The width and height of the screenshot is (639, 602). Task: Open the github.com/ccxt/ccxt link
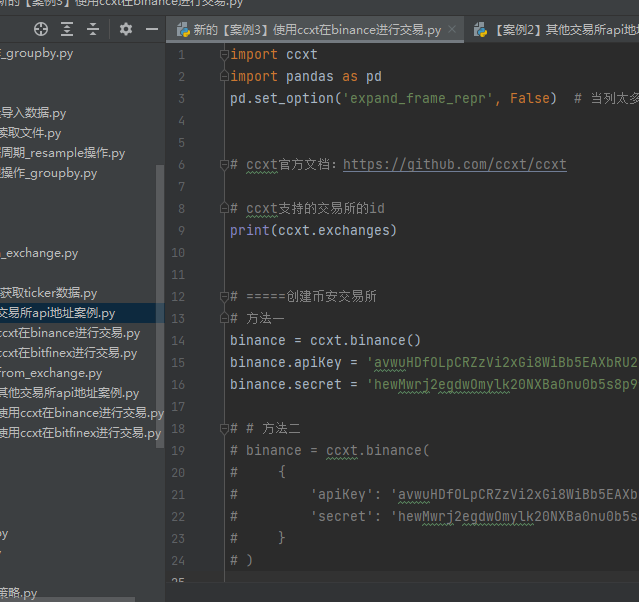454,164
